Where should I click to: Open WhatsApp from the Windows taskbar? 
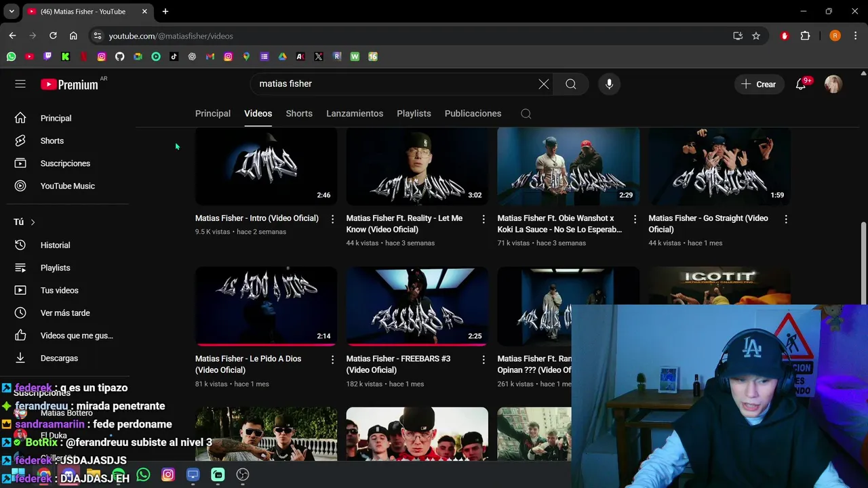tap(143, 475)
